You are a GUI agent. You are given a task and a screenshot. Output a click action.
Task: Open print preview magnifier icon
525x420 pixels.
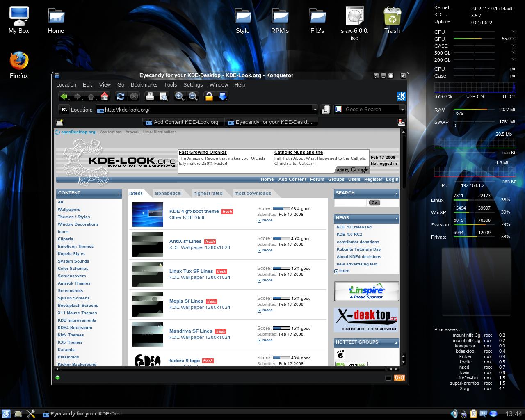point(164,96)
